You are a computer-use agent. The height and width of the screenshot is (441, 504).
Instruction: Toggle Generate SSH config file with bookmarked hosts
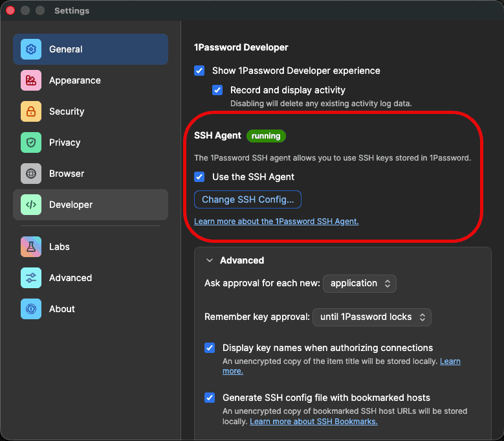click(210, 398)
